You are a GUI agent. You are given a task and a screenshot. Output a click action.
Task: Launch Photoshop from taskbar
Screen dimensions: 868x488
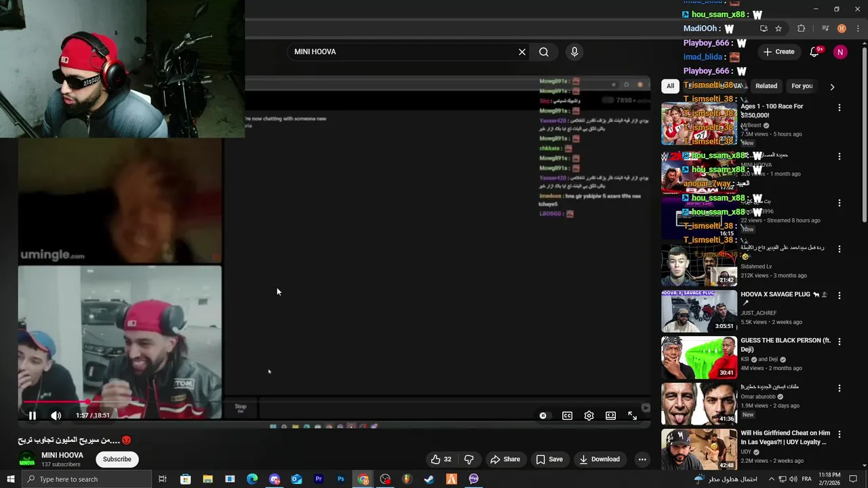coord(340,479)
